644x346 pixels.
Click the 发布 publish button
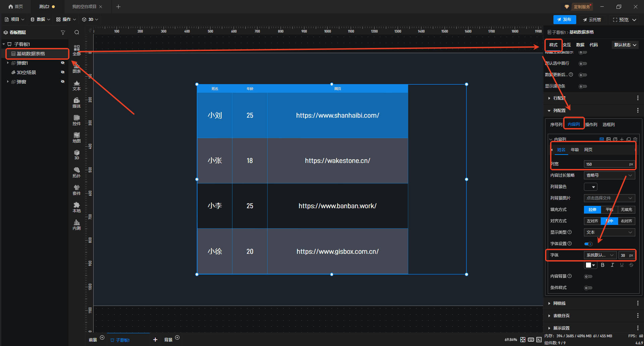point(565,20)
